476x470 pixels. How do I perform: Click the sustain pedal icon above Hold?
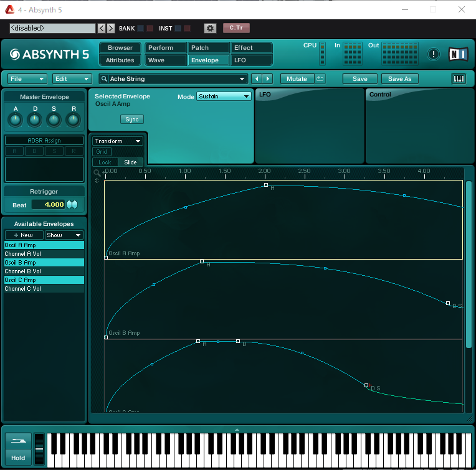point(18,441)
